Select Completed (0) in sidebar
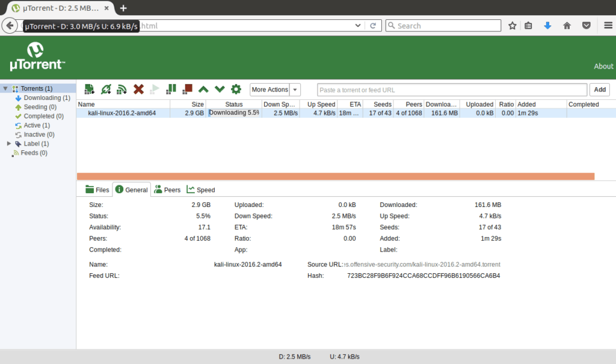 coord(43,116)
